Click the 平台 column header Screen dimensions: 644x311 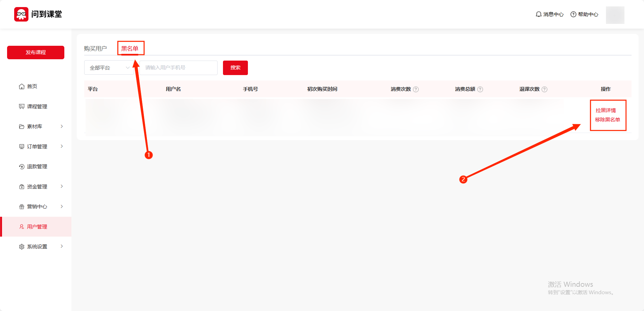[x=93, y=89]
